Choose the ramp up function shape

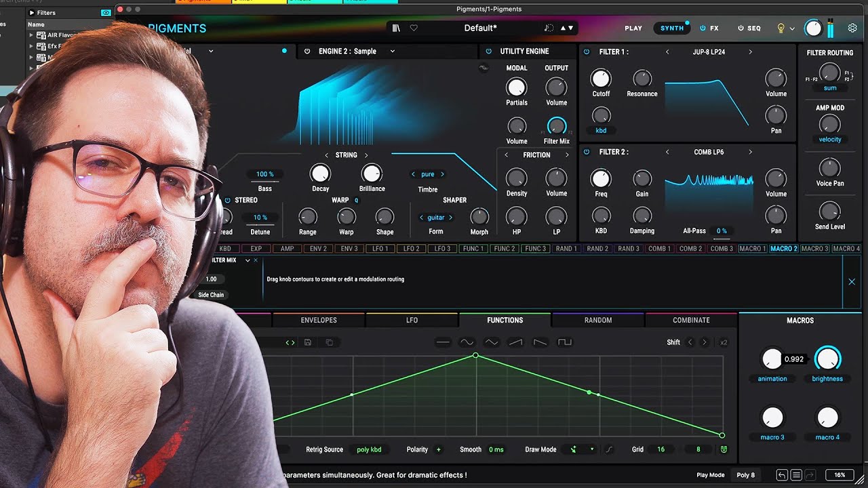pos(515,342)
